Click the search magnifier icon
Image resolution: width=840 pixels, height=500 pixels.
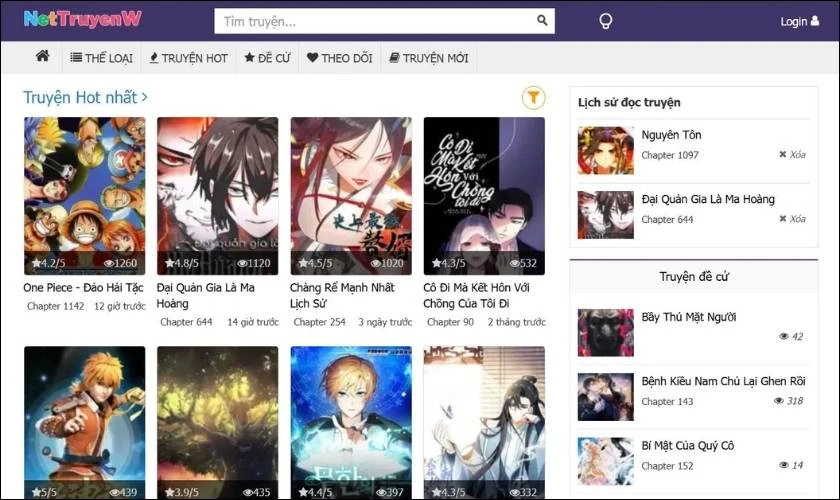point(542,21)
